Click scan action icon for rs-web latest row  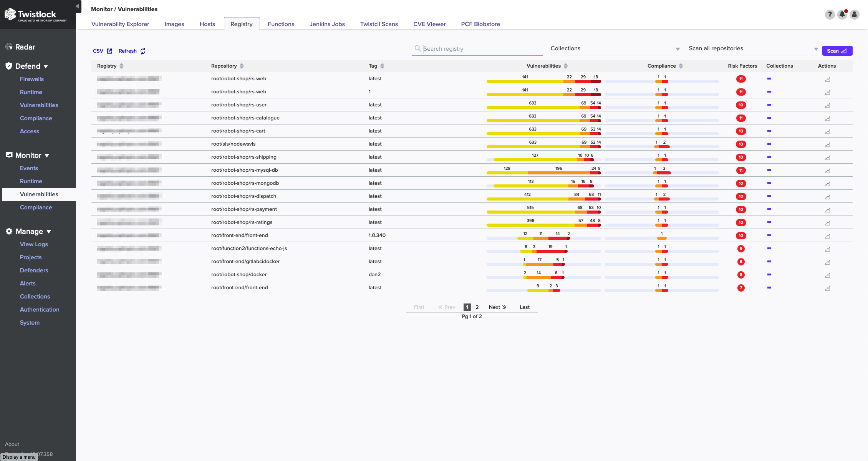827,80
